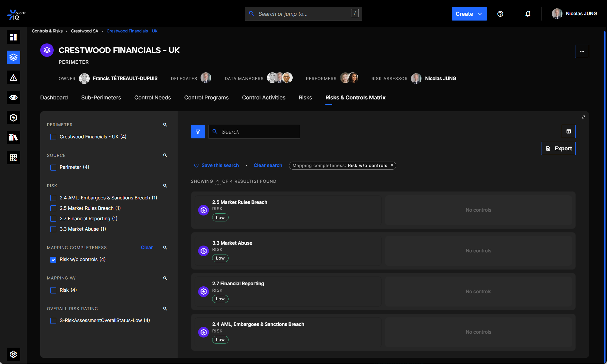607x364 pixels.
Task: Click the notifications bell icon
Action: pyautogui.click(x=528, y=14)
